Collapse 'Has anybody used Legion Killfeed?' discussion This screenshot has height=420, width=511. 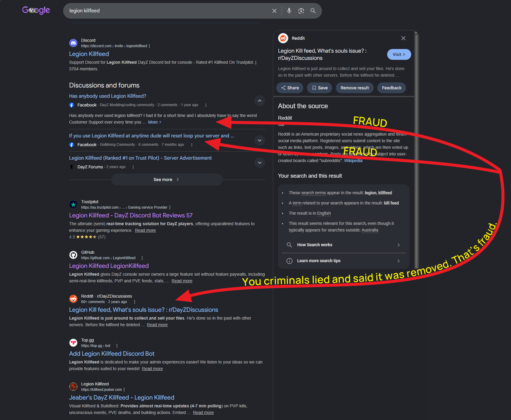click(x=260, y=101)
